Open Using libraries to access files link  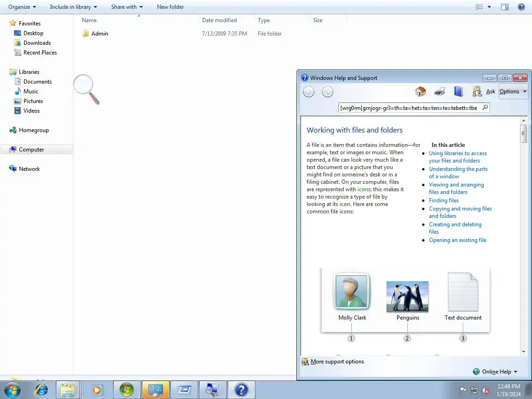pos(458,157)
